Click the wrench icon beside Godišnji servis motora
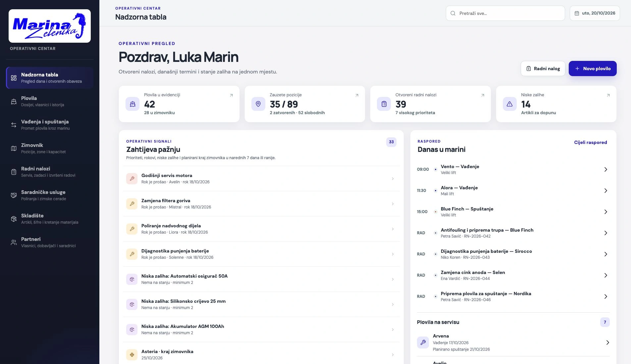Viewport: 631px width, 364px height. 132,179
